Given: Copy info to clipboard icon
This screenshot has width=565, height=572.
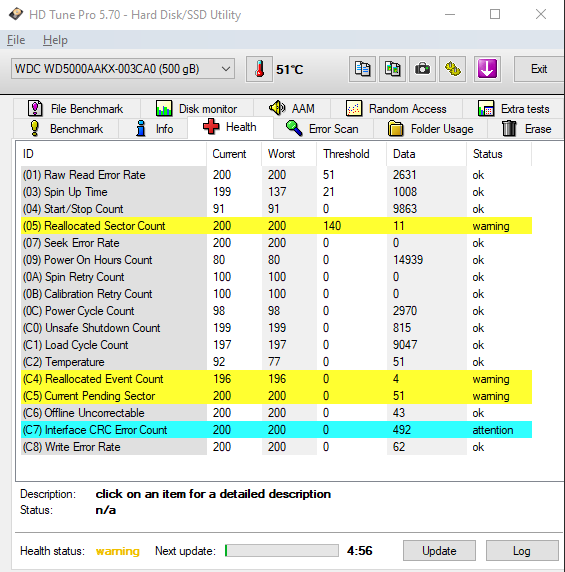Looking at the screenshot, I should pos(362,69).
